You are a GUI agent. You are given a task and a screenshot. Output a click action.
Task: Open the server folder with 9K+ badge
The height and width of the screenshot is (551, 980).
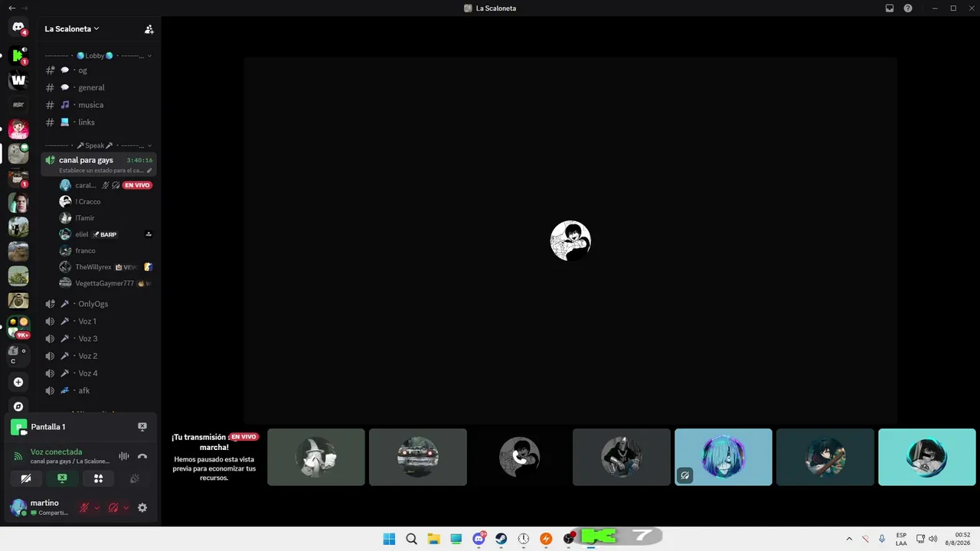coord(18,328)
